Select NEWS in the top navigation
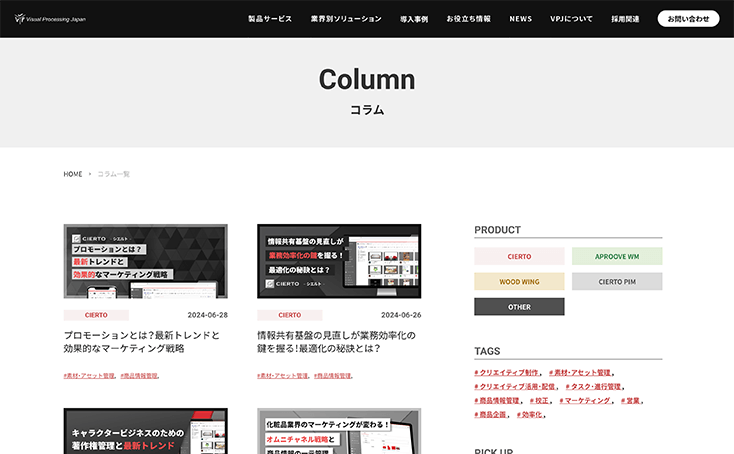 (520, 19)
